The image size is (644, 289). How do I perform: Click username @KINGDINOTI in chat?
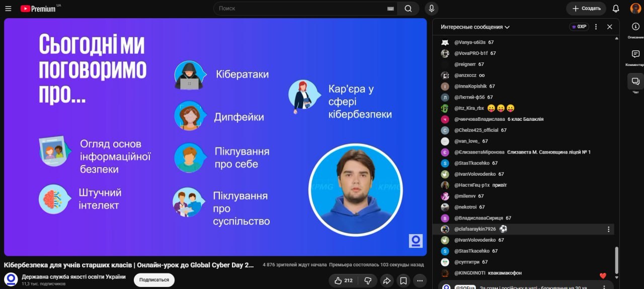point(470,273)
